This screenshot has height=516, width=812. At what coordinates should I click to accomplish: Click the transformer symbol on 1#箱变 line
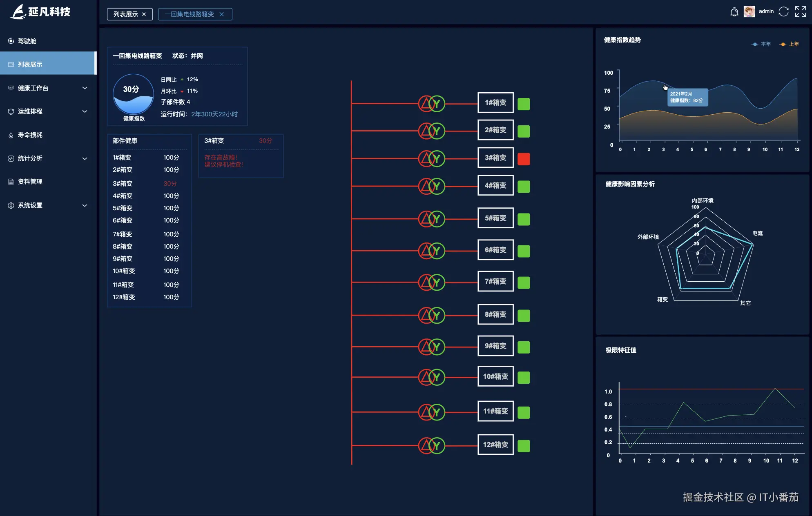pos(431,104)
